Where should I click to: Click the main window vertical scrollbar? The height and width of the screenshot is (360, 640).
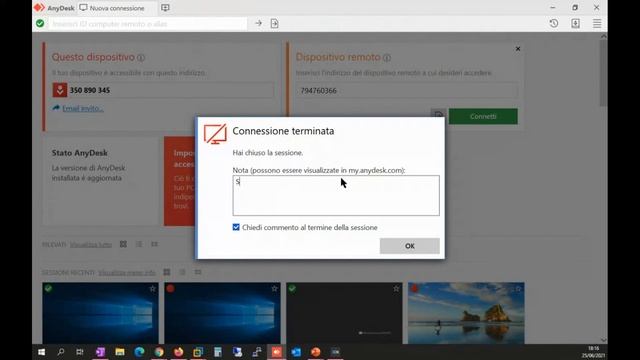pos(604,73)
